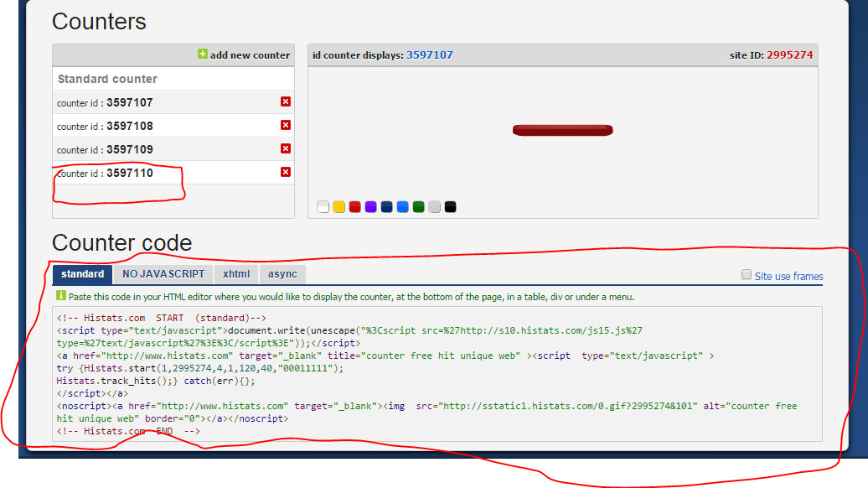Viewport: 868px width, 488px height.
Task: Select the white color swatch
Action: 323,207
